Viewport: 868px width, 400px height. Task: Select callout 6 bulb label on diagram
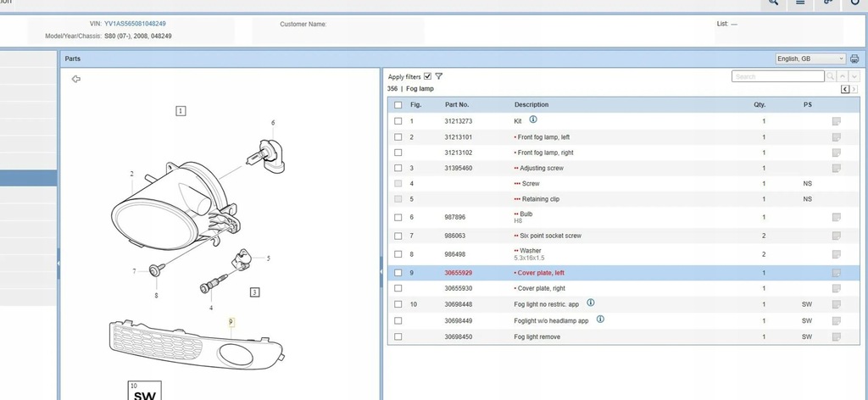(273, 123)
